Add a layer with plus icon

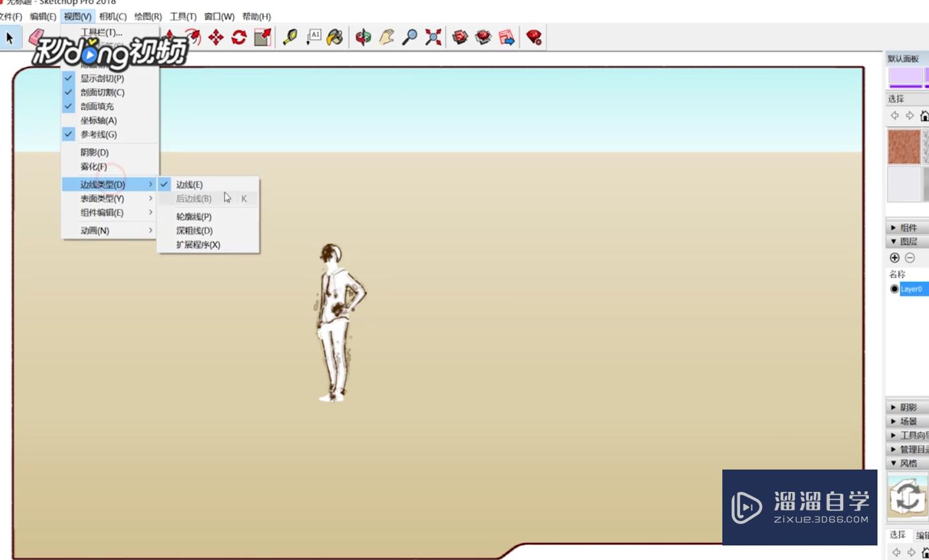pyautogui.click(x=895, y=258)
